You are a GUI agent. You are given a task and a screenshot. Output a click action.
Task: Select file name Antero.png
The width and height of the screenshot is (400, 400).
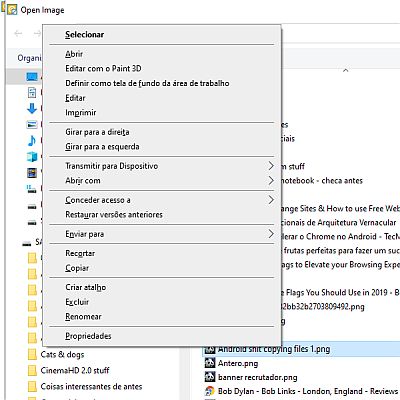tap(238, 363)
